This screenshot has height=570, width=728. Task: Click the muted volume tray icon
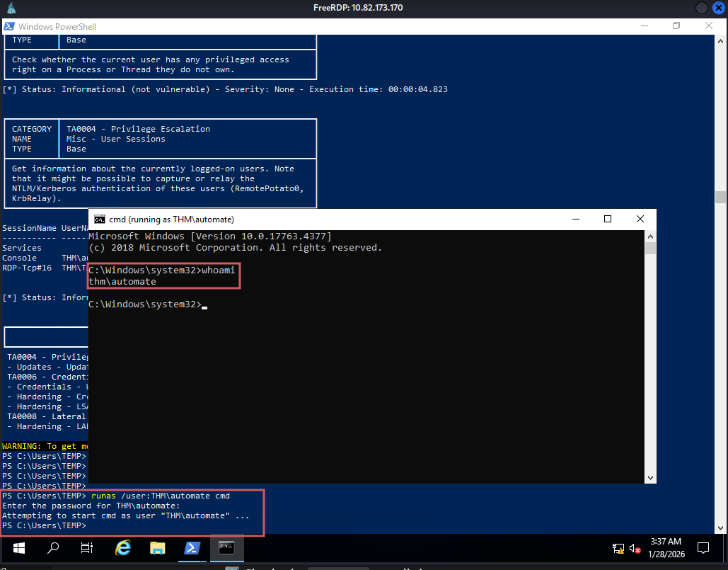[x=634, y=548]
